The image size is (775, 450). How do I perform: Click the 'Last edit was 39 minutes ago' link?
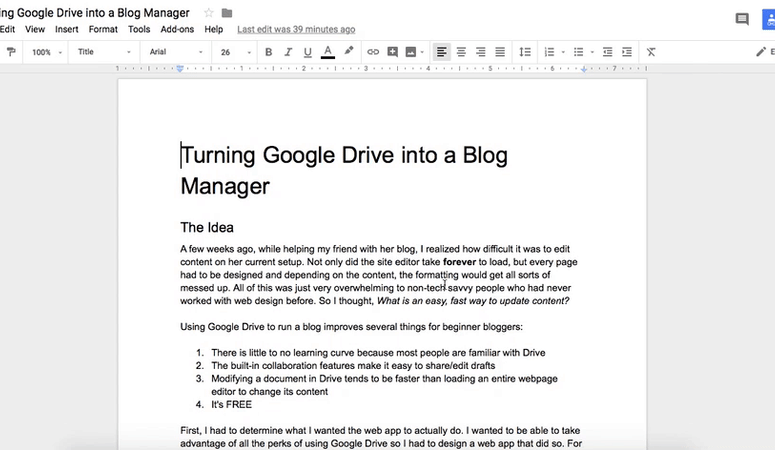click(x=296, y=29)
